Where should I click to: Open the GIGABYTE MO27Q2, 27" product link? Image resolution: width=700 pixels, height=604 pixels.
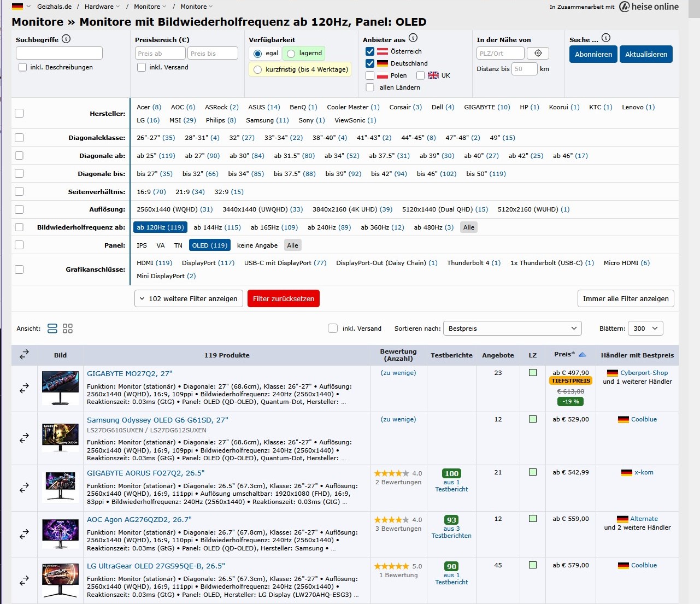[x=130, y=374]
